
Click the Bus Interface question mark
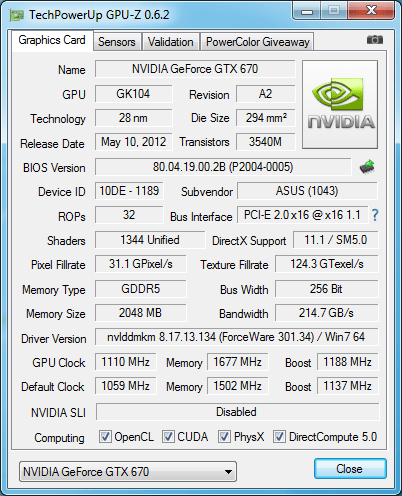pyautogui.click(x=375, y=215)
